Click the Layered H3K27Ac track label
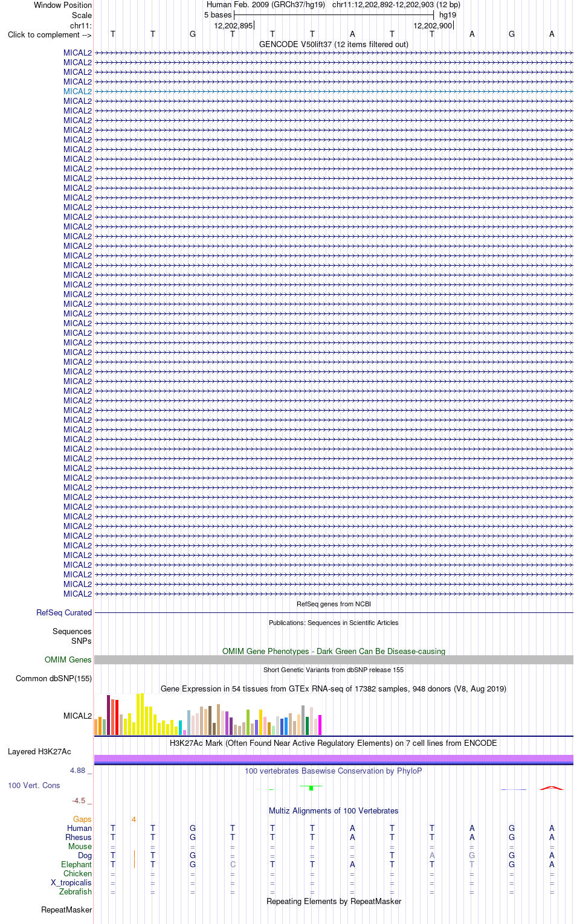The height and width of the screenshot is (924, 574). click(39, 751)
